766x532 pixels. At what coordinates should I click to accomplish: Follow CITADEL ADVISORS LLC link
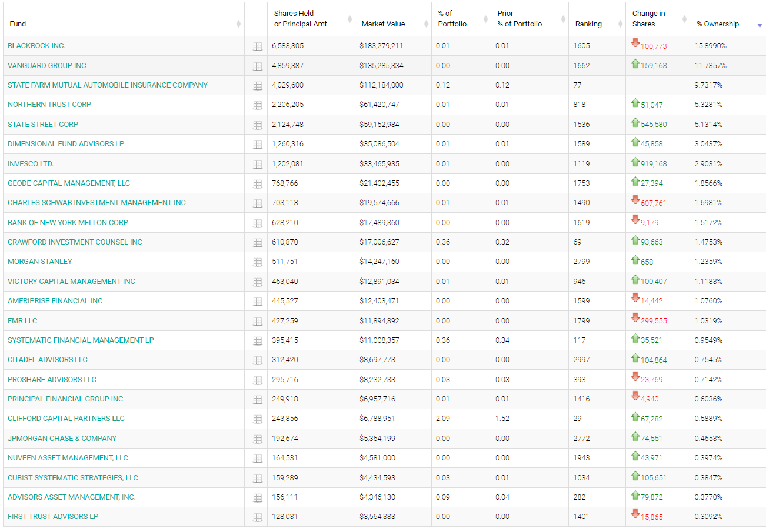(48, 360)
